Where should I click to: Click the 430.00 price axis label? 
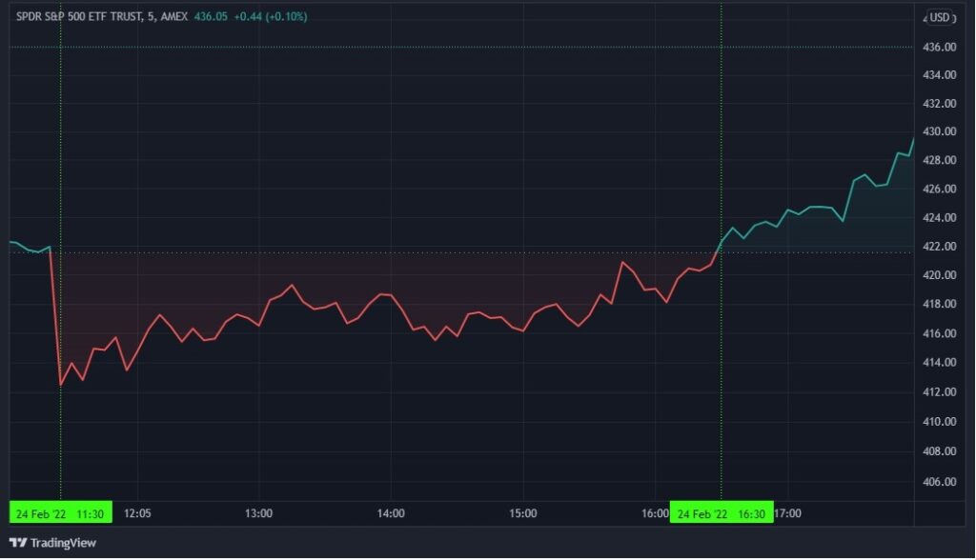[940, 131]
